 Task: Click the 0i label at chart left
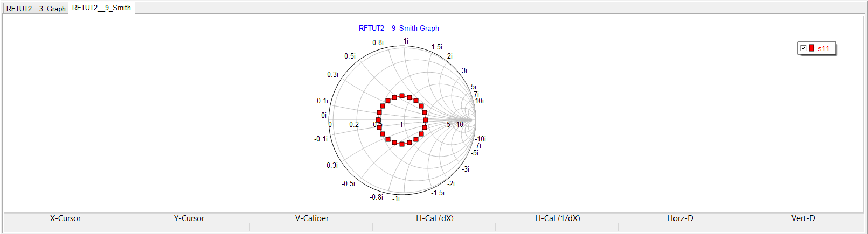[324, 115]
